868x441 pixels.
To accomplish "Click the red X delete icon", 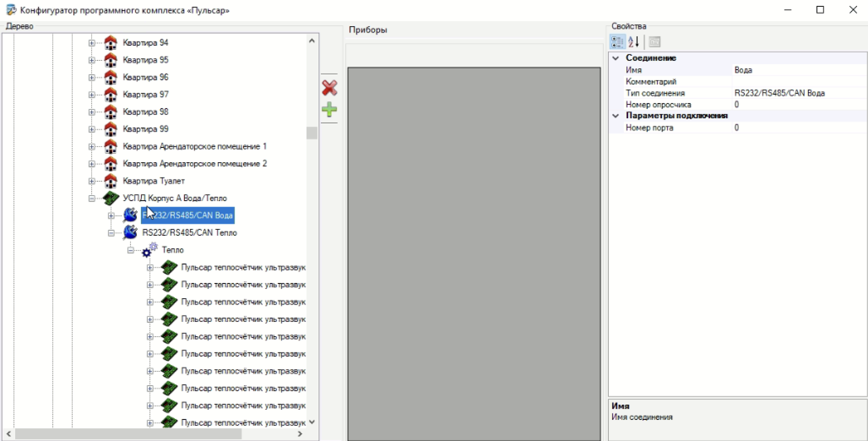I will click(x=329, y=88).
